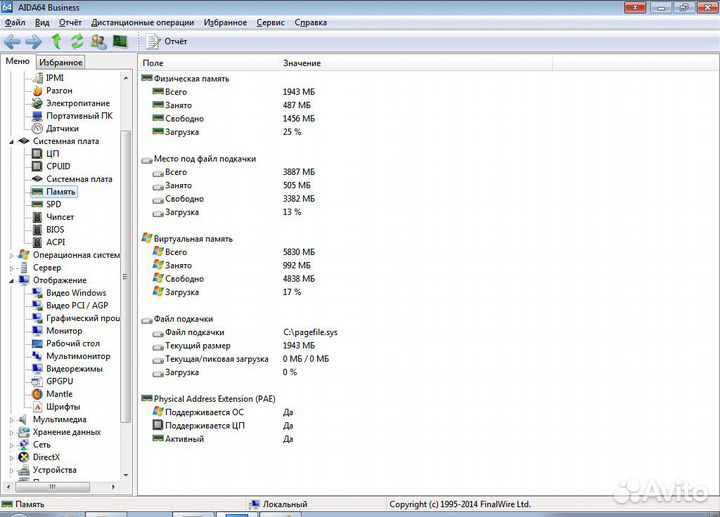Click the tree panel vertical scrollbar
The image size is (720, 517).
pos(125,276)
